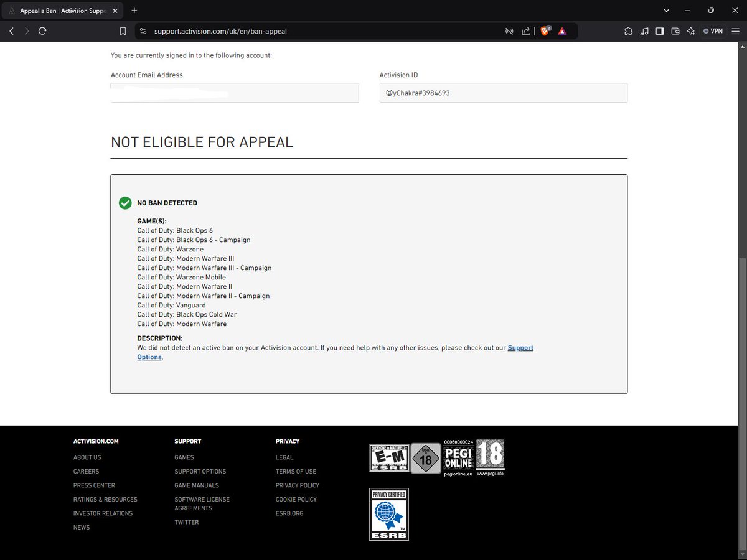Click the VPN button in toolbar
747x560 pixels.
coord(713,31)
